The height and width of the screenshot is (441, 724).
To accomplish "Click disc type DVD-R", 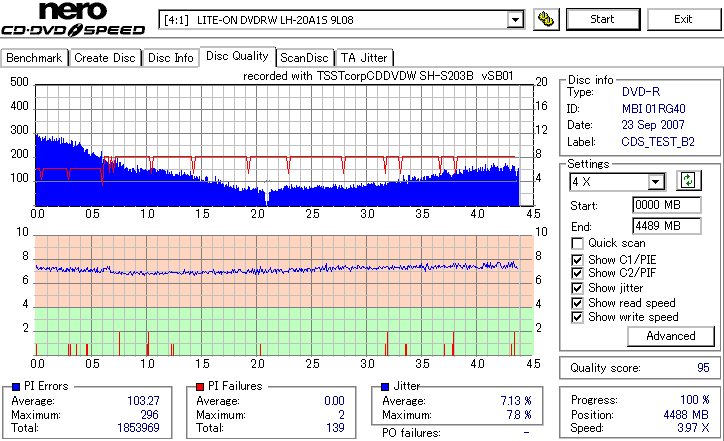I will 641,92.
